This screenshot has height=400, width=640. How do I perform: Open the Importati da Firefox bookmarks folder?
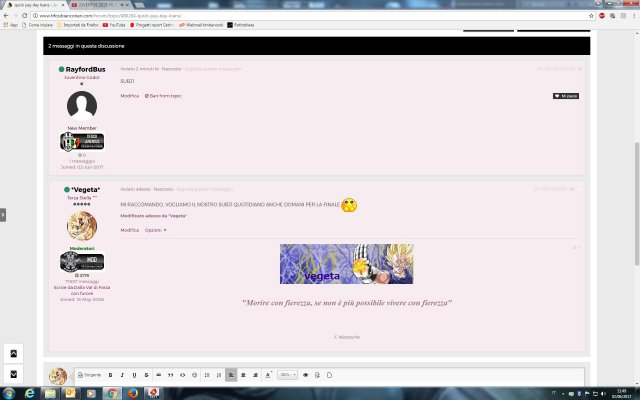[x=78, y=25]
